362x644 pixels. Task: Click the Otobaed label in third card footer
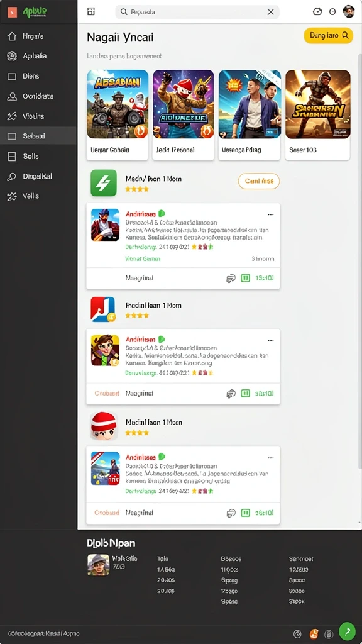107,513
